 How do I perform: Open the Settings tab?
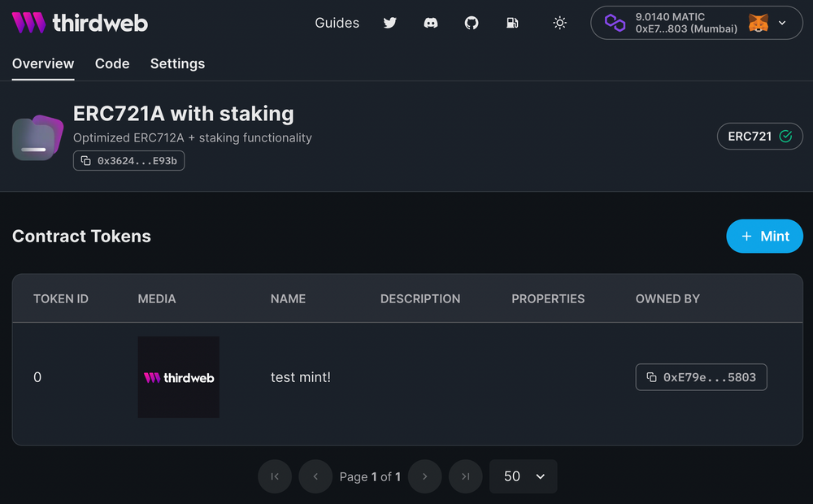point(177,63)
